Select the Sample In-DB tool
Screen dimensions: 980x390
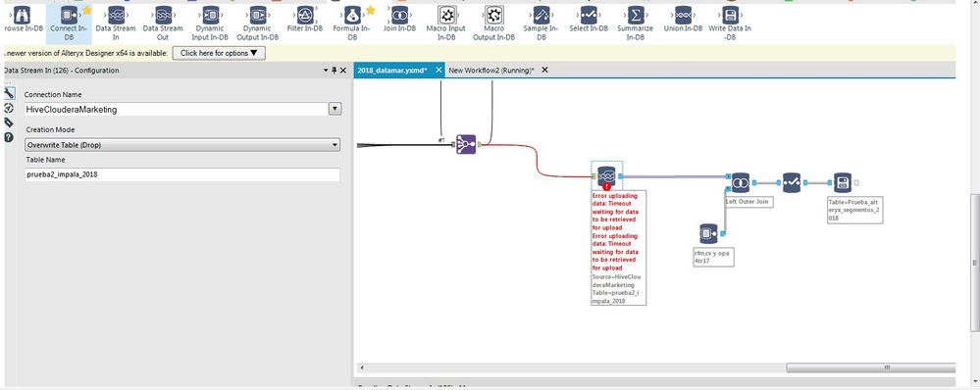pyautogui.click(x=542, y=23)
